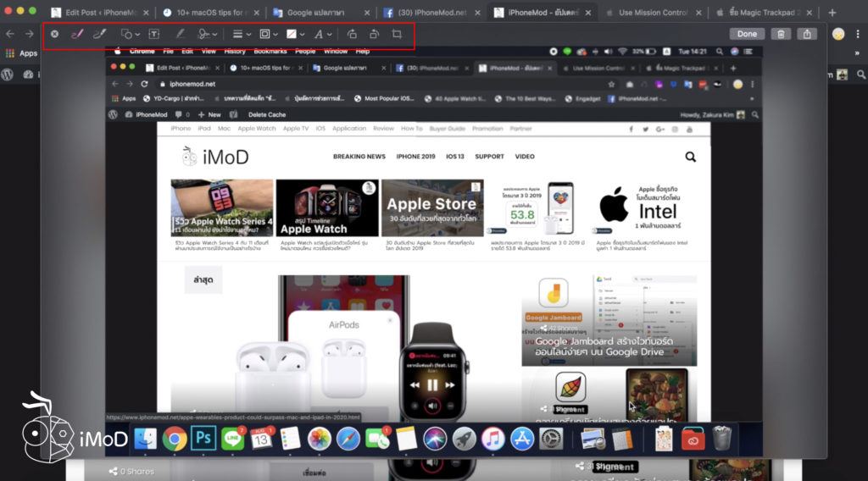Close the Edit Post iPhoneMod tab
Image resolution: width=868 pixels, height=481 pixels.
146,12
